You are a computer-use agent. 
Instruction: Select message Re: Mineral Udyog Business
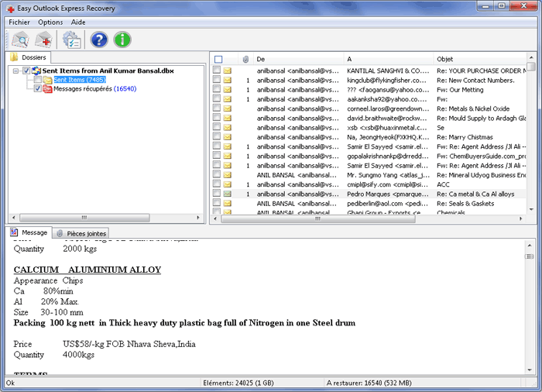[x=481, y=175]
